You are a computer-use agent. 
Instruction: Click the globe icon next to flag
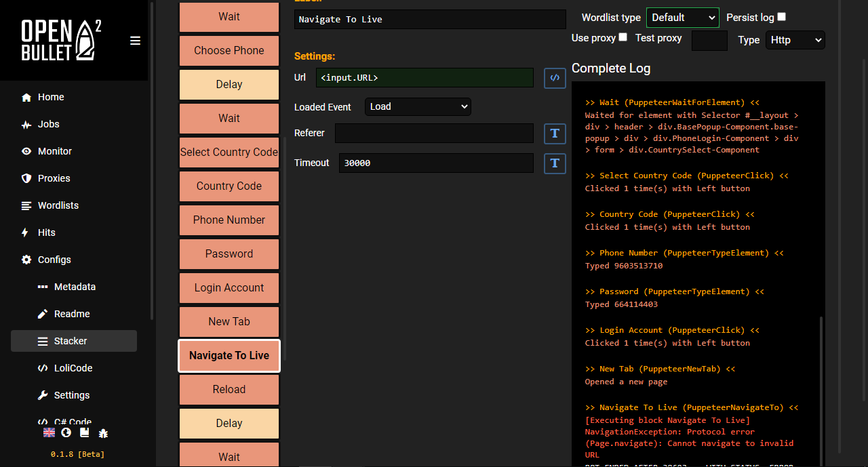click(66, 432)
